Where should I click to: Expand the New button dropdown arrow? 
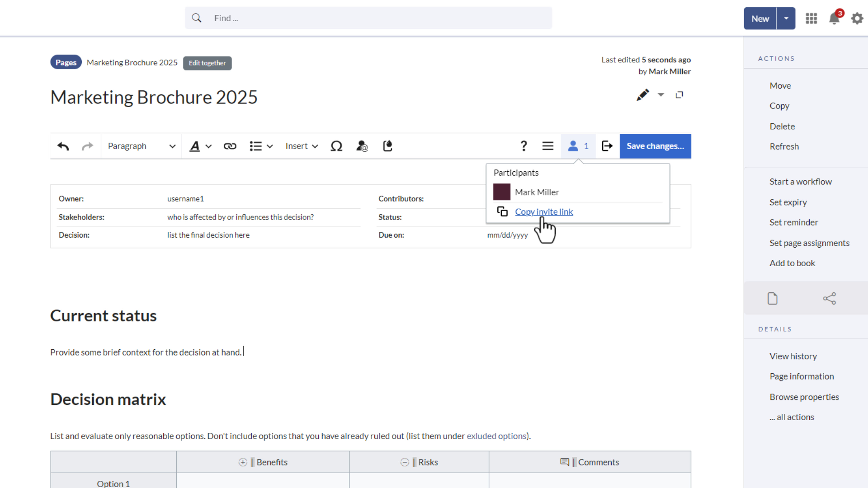786,19
